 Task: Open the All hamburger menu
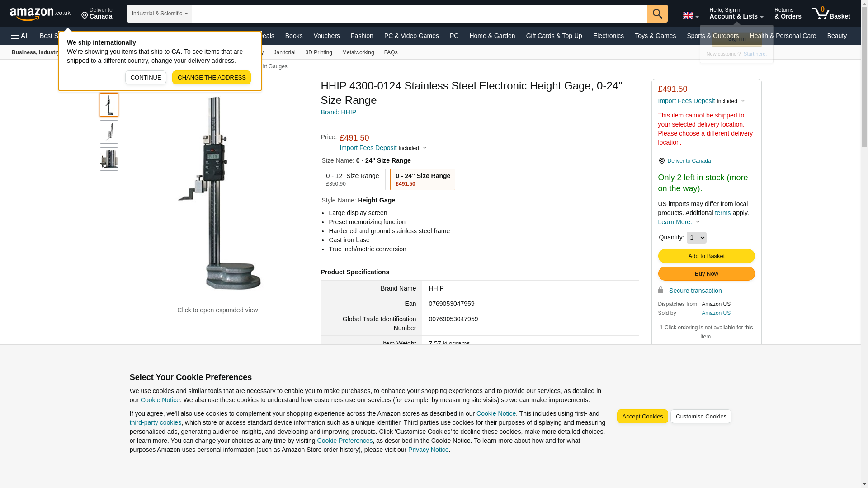click(x=20, y=36)
